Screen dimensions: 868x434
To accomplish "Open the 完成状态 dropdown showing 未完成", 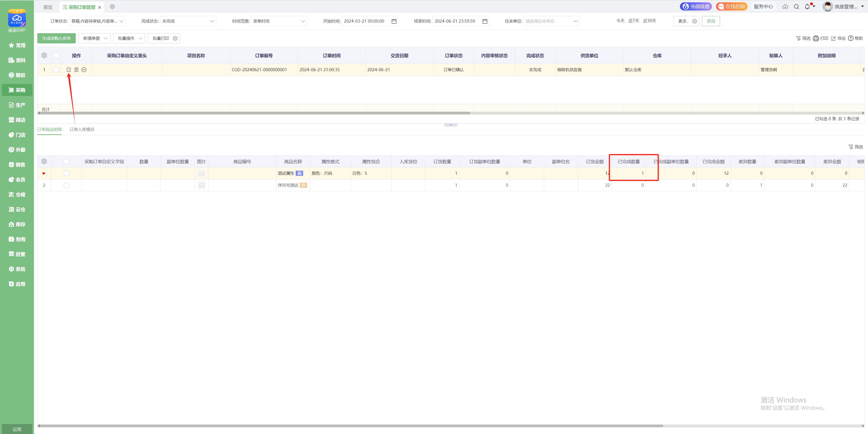I will tap(188, 21).
